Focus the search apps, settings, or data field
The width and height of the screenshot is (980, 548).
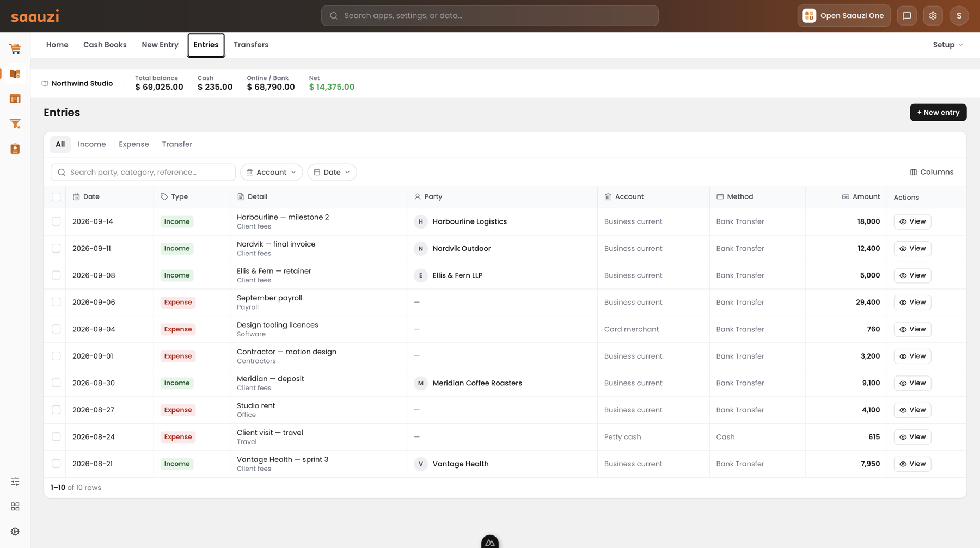pos(490,16)
